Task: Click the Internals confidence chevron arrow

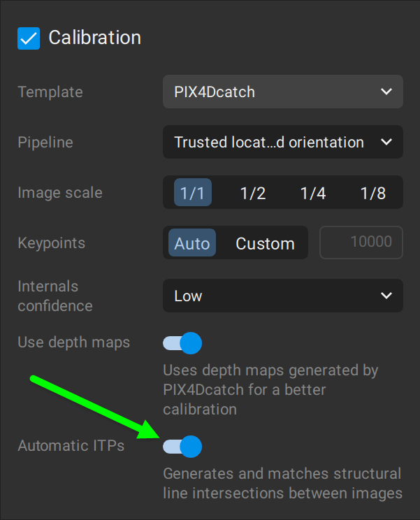Action: [386, 296]
